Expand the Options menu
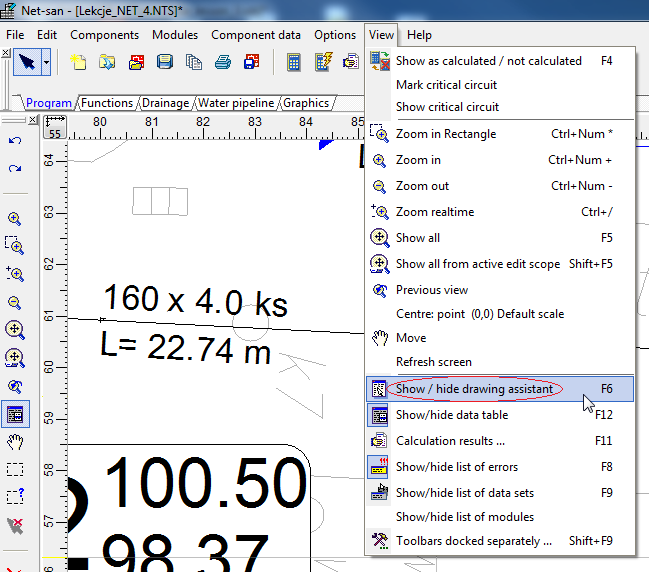The image size is (649, 572). coord(335,35)
